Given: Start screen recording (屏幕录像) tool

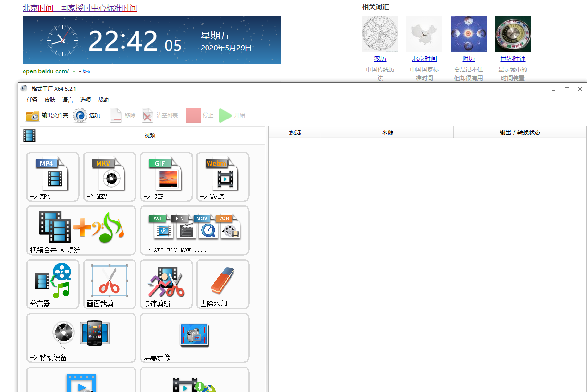Looking at the screenshot, I should 195,338.
